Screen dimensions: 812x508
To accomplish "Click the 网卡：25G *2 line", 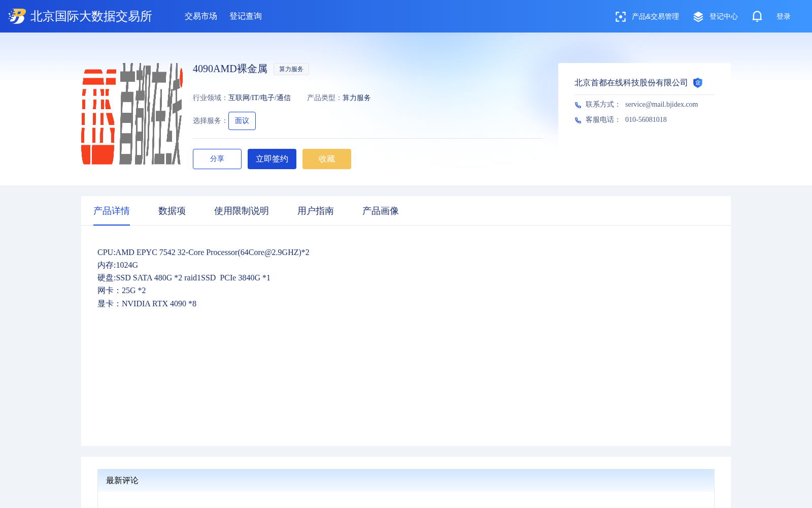I will (x=122, y=291).
